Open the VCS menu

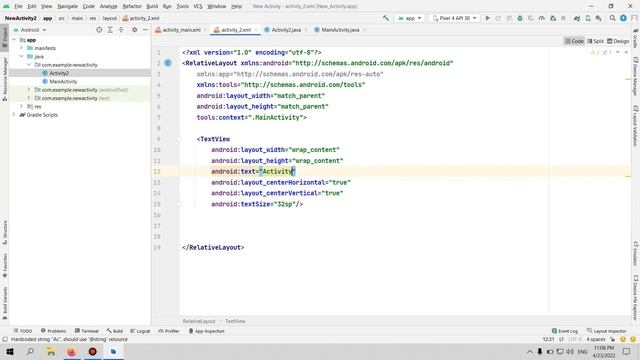point(198,6)
